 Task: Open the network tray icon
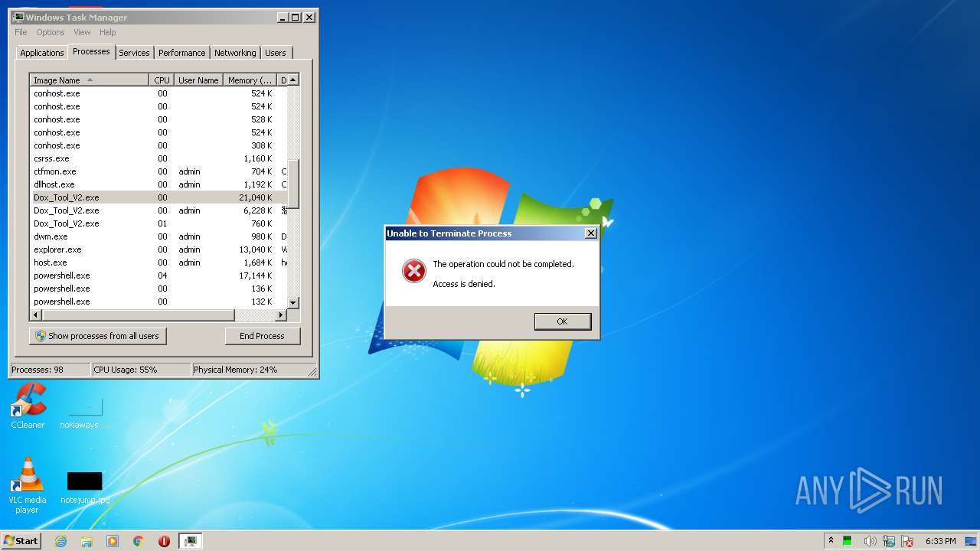(889, 541)
